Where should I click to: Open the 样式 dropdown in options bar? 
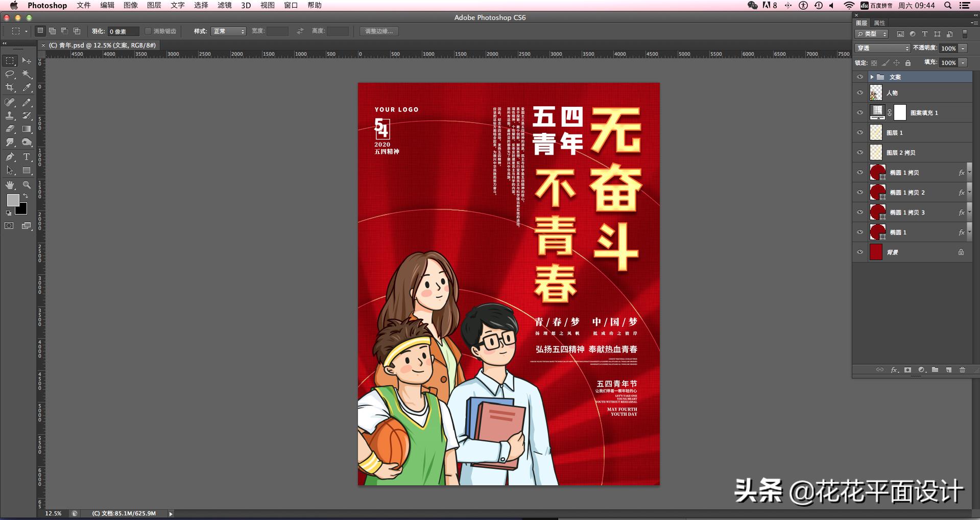(x=228, y=31)
